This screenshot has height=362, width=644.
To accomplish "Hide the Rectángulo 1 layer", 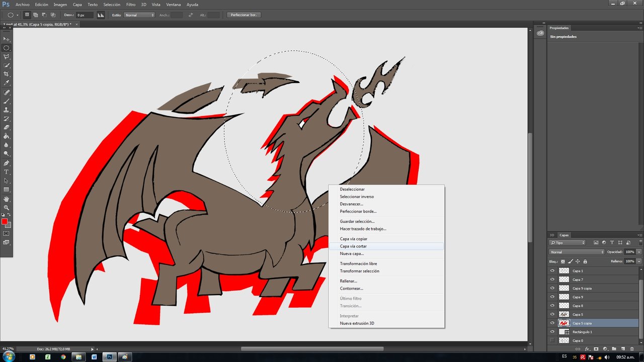I will [x=552, y=332].
